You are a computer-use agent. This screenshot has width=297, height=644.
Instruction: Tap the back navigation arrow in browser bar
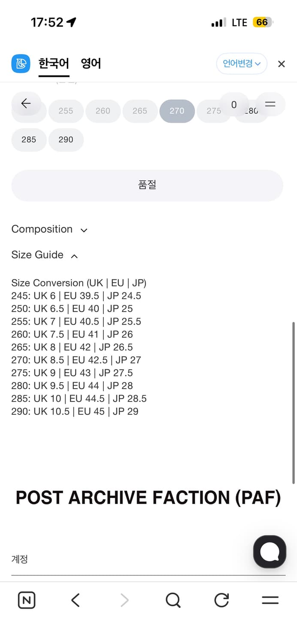75,600
